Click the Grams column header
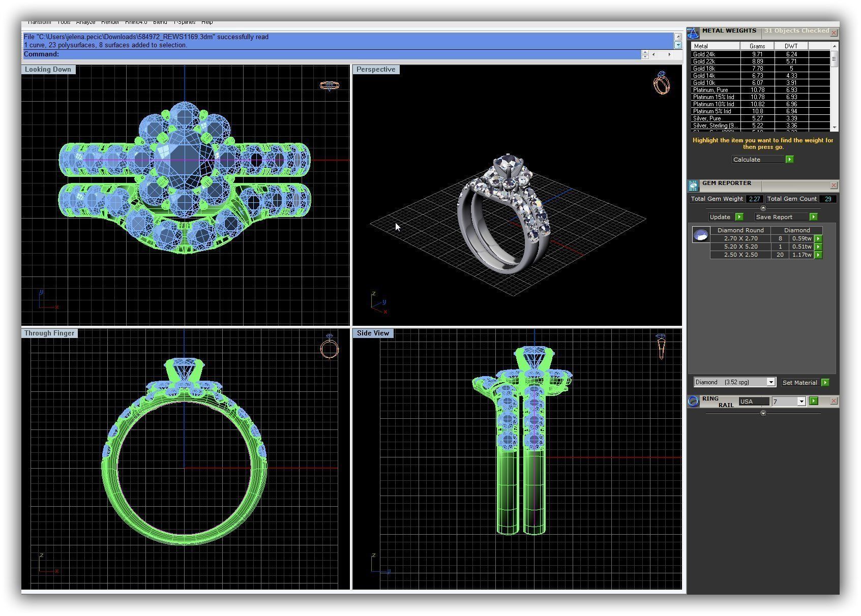861x616 pixels. point(757,46)
